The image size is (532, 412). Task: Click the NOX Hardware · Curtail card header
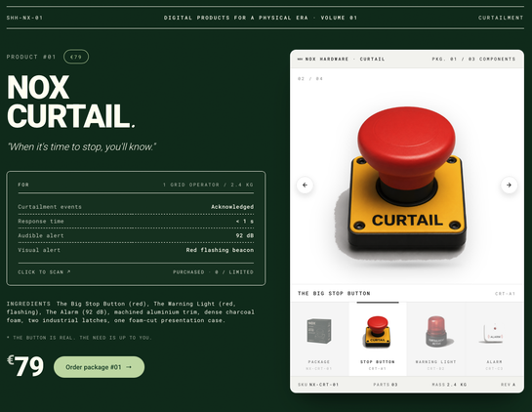(x=342, y=59)
